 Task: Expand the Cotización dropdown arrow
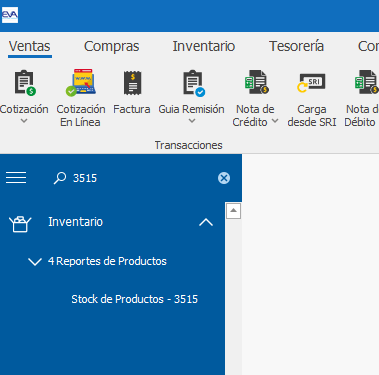(x=24, y=121)
